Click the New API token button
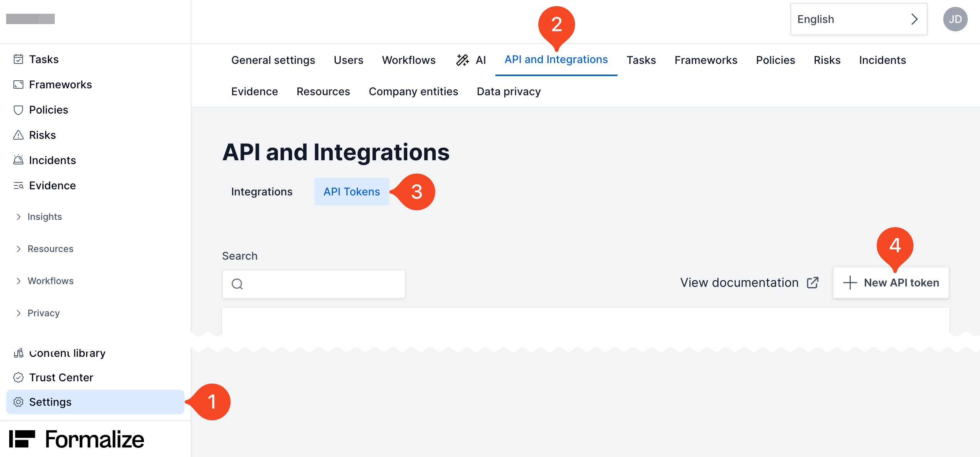This screenshot has height=457, width=980. (x=891, y=283)
